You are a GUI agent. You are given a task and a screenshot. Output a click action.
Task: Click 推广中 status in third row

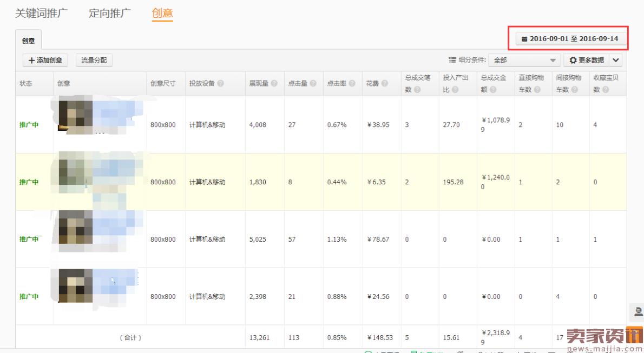click(x=29, y=239)
